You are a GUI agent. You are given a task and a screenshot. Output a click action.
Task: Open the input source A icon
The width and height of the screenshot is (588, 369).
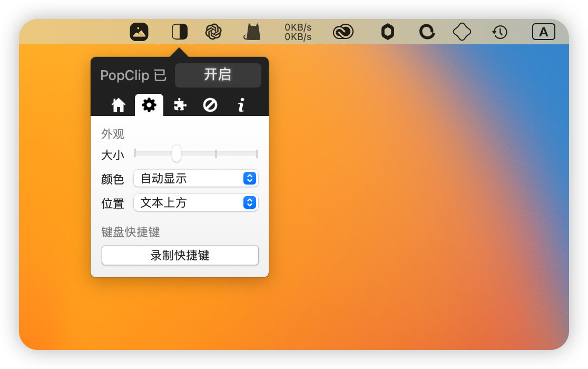coord(543,32)
